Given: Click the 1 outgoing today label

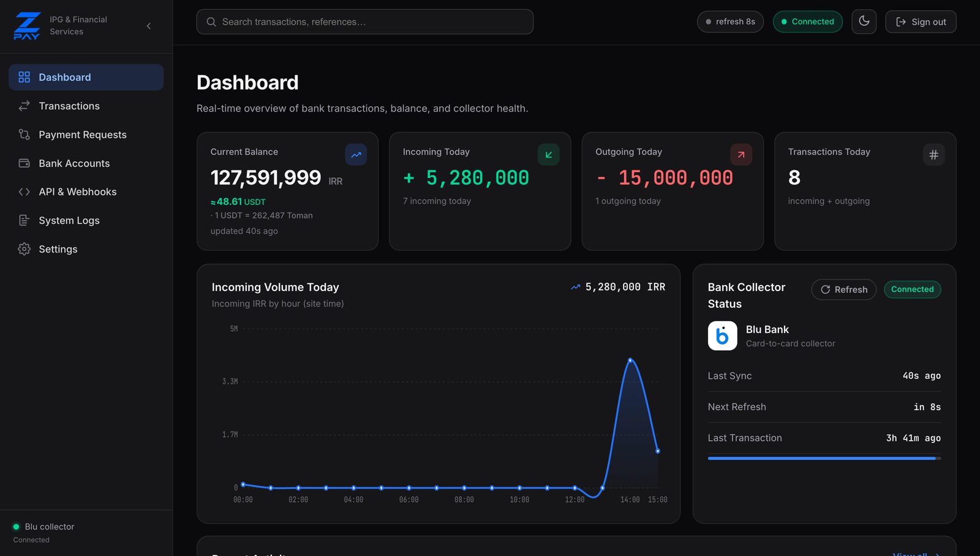Looking at the screenshot, I should pos(628,201).
